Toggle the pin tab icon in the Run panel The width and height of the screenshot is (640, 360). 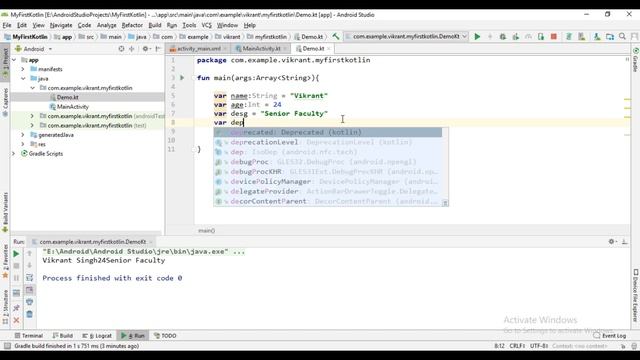click(16, 308)
